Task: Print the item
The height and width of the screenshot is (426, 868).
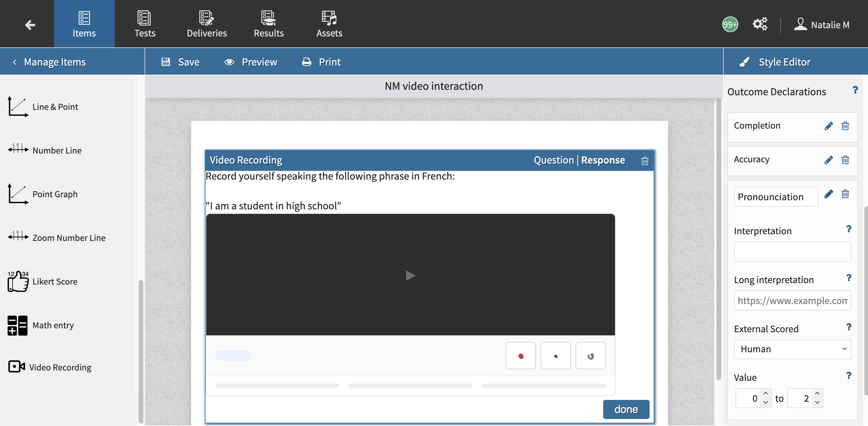Action: (x=321, y=62)
